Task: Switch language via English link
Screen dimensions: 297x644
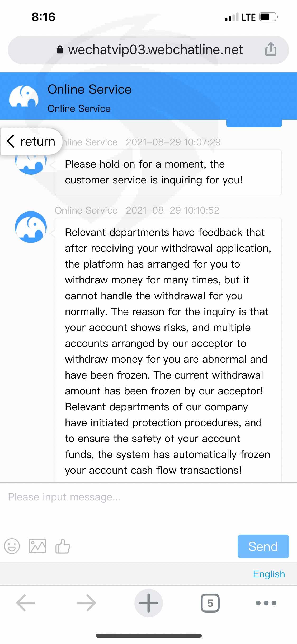Action: click(x=269, y=574)
